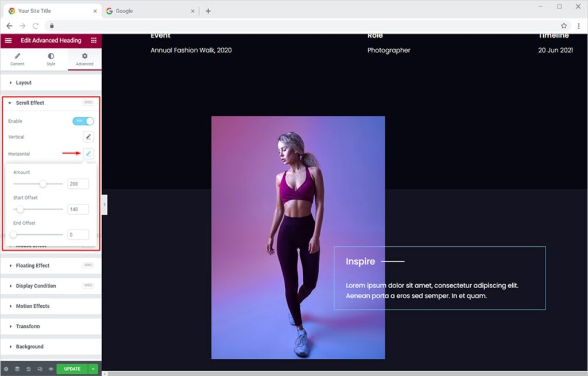Switch to the Style tab
The height and width of the screenshot is (376, 588).
tap(51, 59)
